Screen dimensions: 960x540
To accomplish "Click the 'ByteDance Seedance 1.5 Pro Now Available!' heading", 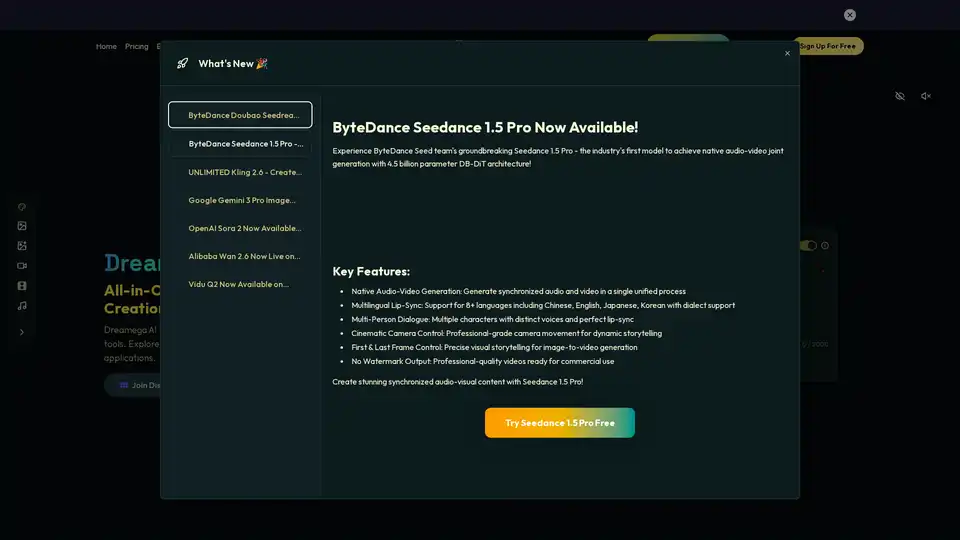I will point(485,127).
